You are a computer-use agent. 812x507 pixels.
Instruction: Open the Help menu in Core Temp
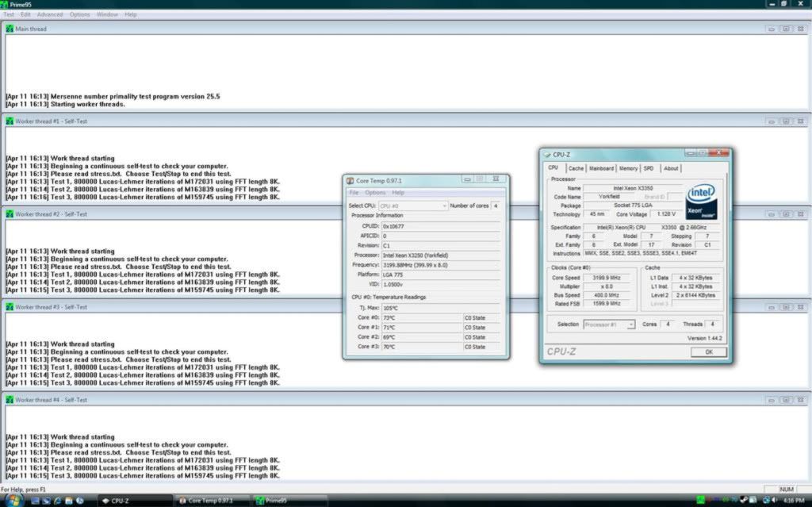[398, 193]
